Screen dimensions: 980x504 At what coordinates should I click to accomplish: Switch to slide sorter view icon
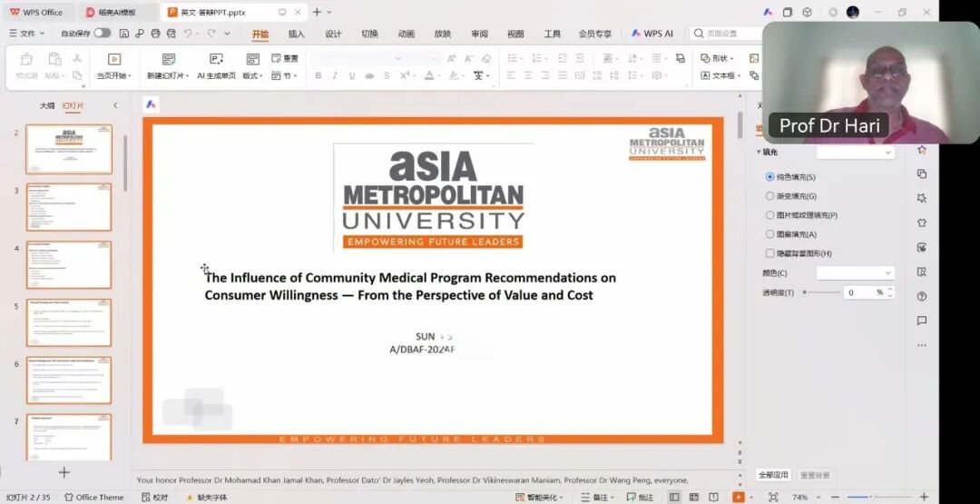tap(694, 497)
